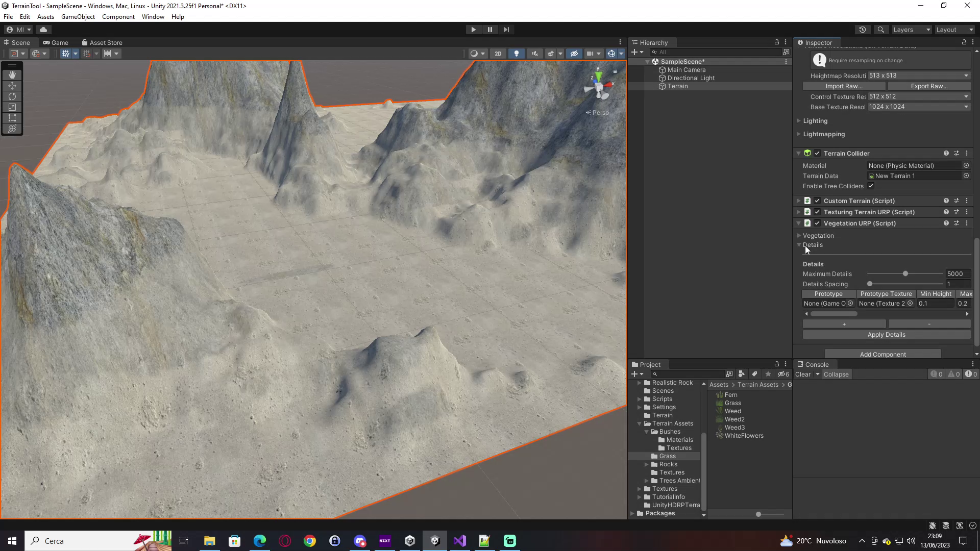Screen dimensions: 980x551
Task: Toggle Texturing Terrain URP script checkbox
Action: 817,212
